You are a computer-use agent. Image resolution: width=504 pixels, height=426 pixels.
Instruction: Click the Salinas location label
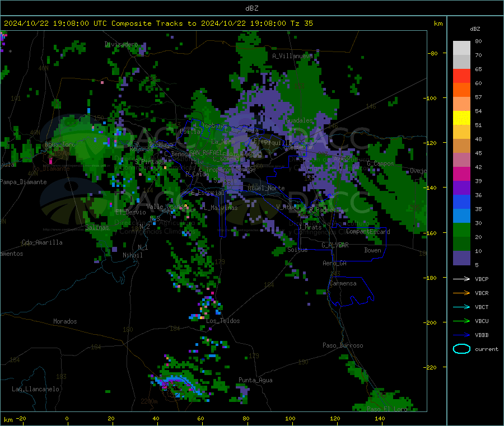pyautogui.click(x=97, y=227)
